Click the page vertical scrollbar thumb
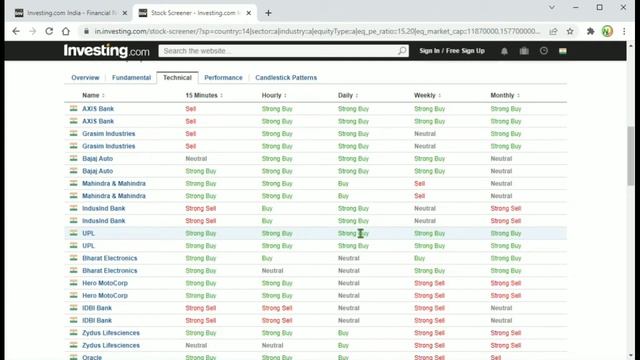Viewport: 640px width, 360px height. point(631,156)
